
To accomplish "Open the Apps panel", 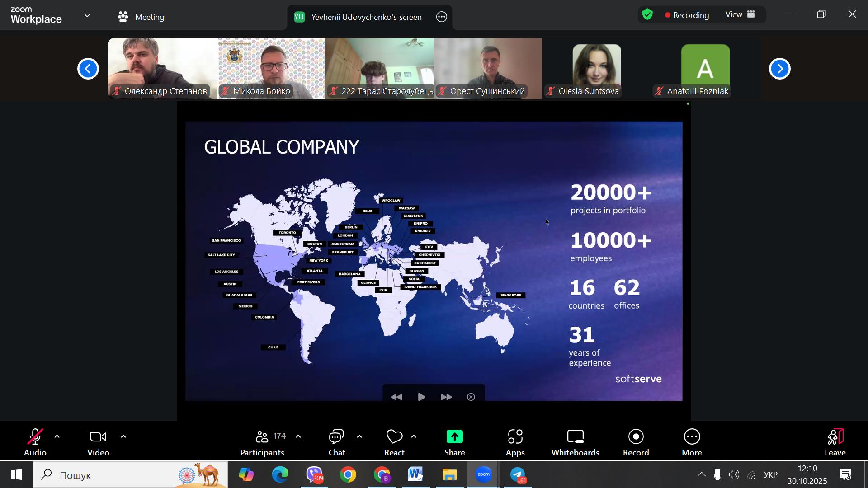I will [515, 442].
